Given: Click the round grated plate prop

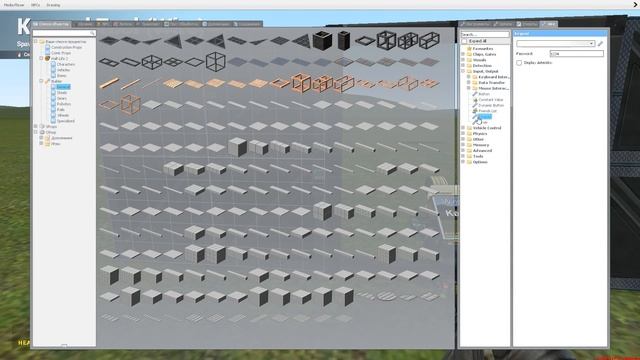Looking at the screenshot, I should coord(386,296).
